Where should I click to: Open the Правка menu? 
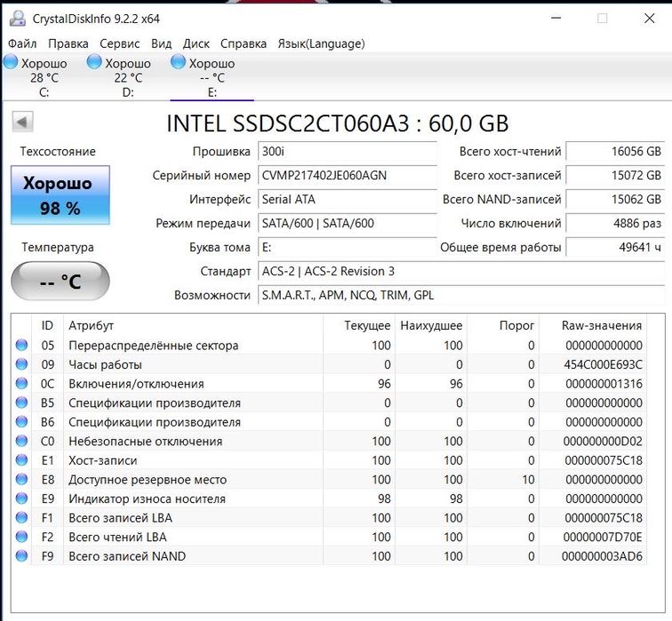68,44
